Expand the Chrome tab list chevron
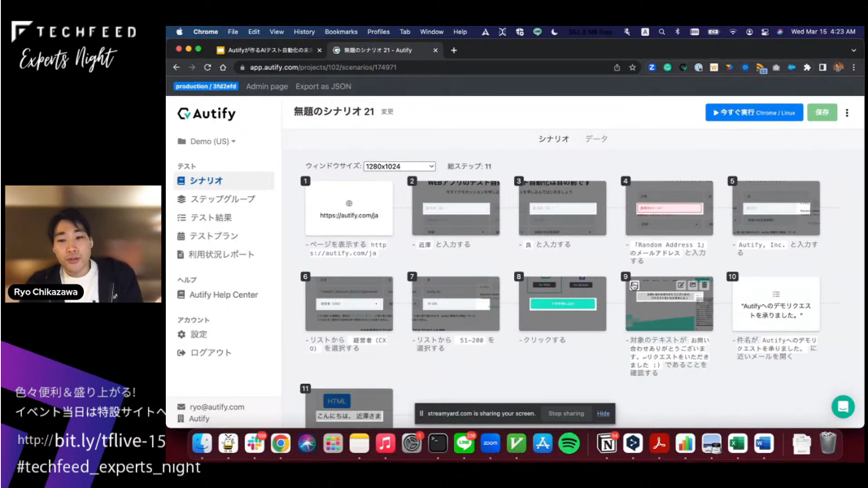The image size is (868, 488). [x=853, y=50]
